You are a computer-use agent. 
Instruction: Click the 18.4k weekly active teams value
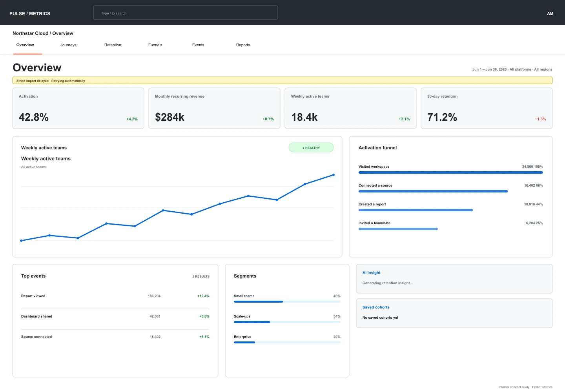point(304,117)
